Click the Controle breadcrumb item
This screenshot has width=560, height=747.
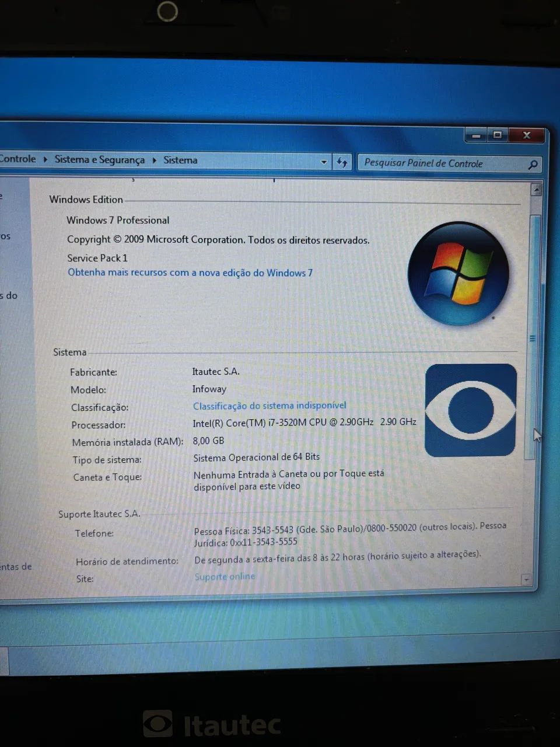17,159
